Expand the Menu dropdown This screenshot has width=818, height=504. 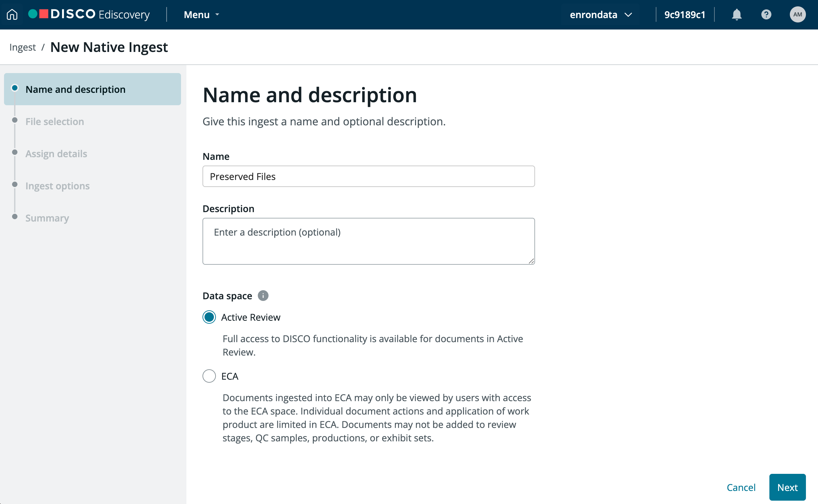[201, 14]
